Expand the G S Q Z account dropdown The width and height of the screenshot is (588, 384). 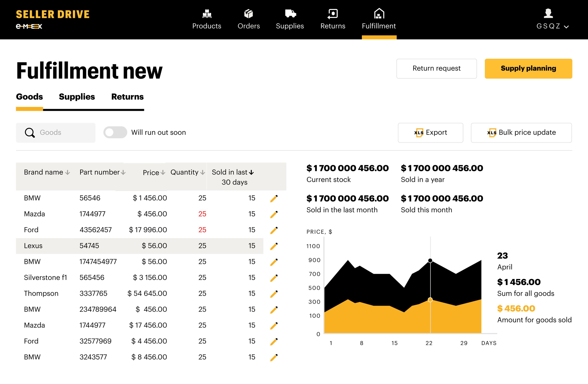(567, 27)
